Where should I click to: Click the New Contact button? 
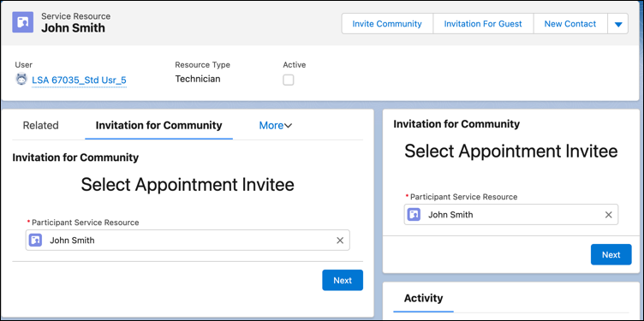pyautogui.click(x=570, y=24)
